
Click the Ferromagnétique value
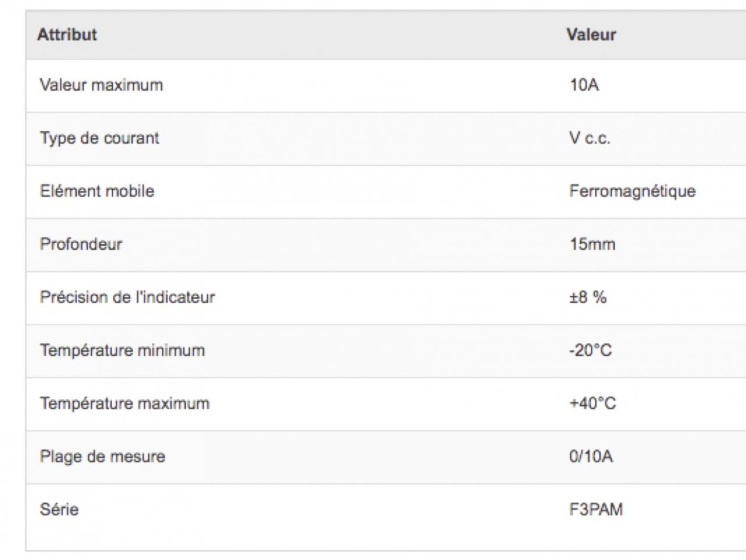[632, 191]
